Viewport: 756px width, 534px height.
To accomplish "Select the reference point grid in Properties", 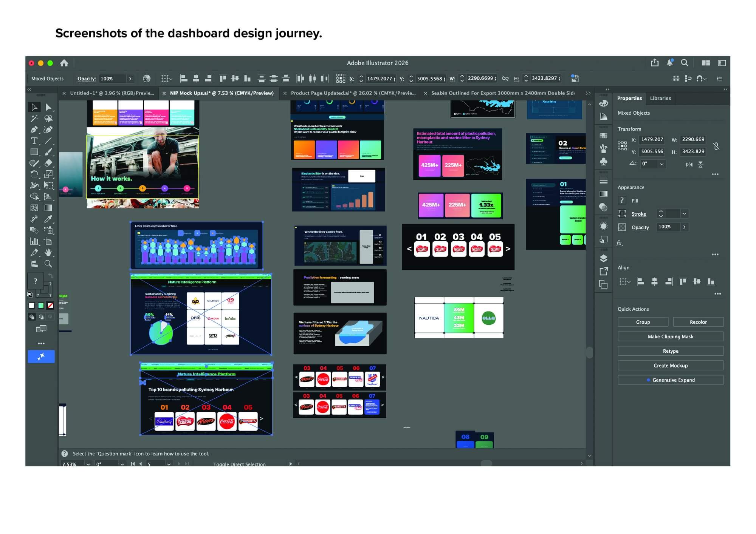I will tap(622, 146).
